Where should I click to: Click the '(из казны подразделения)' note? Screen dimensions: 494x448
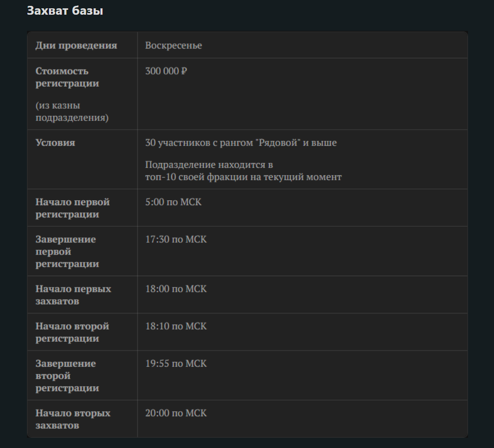pos(72,112)
